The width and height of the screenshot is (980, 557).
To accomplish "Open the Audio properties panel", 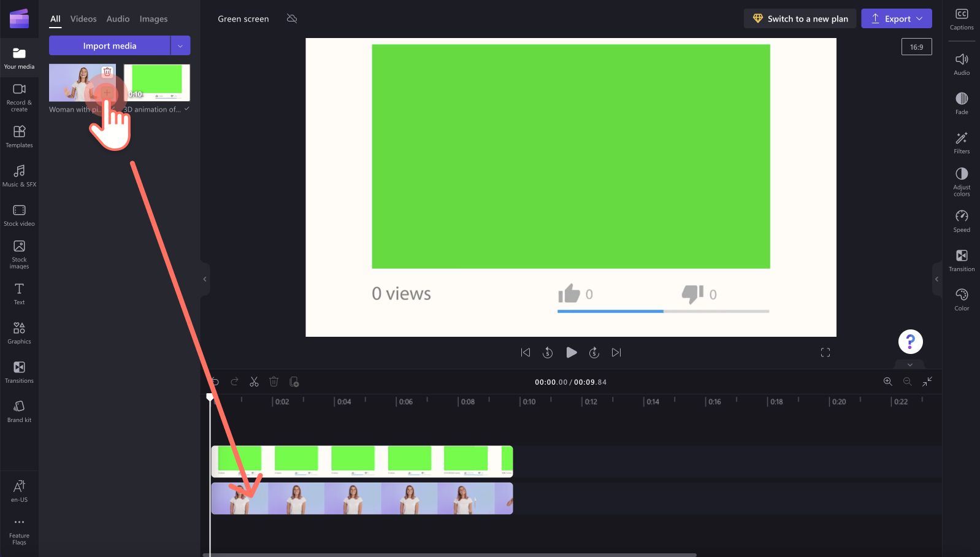I will [962, 64].
